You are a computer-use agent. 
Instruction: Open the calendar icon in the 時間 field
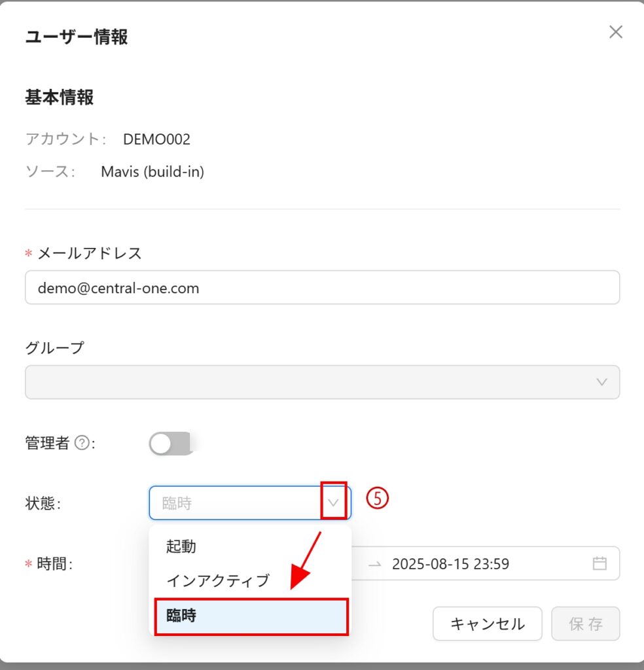point(599,563)
